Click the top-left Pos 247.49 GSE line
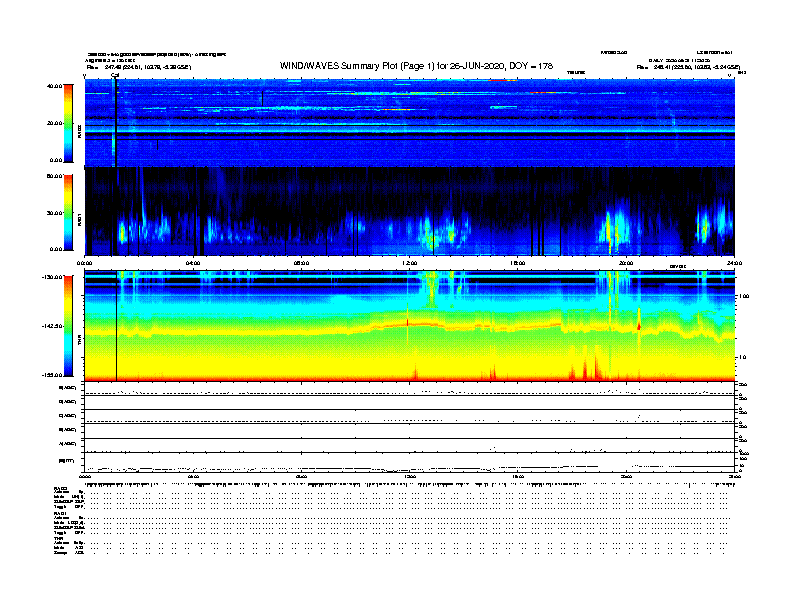This screenshot has height=612, width=792. (138, 67)
